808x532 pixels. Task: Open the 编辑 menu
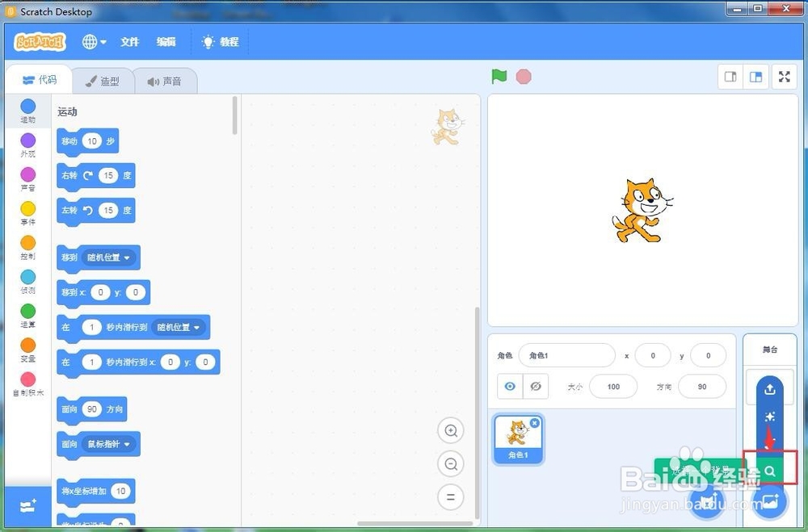166,42
